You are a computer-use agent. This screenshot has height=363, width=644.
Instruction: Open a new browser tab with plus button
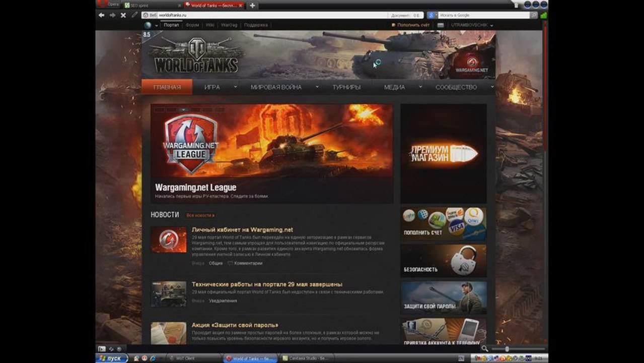click(x=252, y=6)
